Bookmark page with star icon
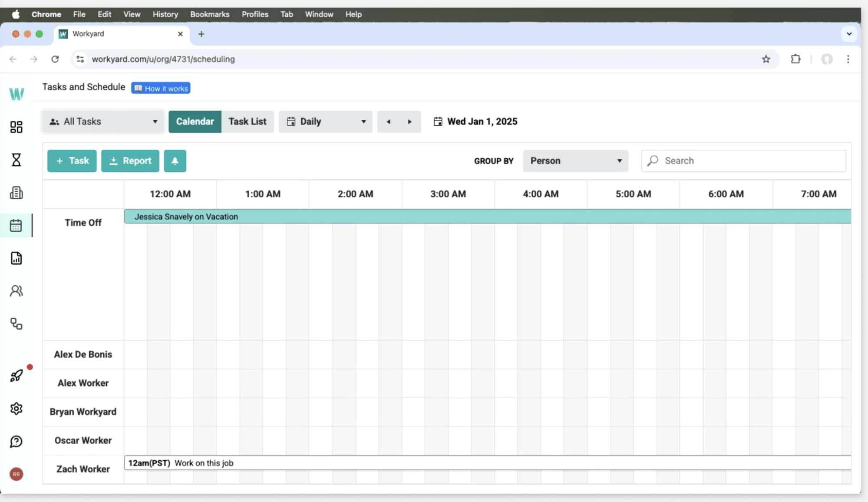Screen dimensions: 868x502 pyautogui.click(x=766, y=59)
